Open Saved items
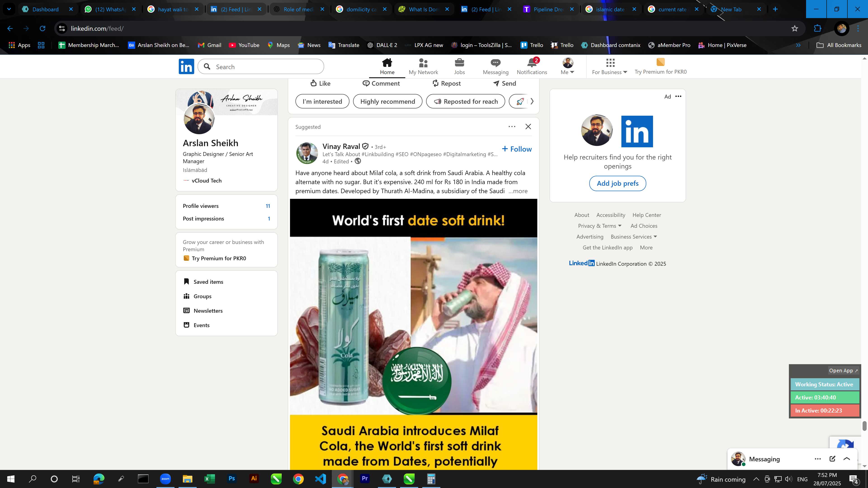This screenshot has height=488, width=868. pyautogui.click(x=203, y=282)
